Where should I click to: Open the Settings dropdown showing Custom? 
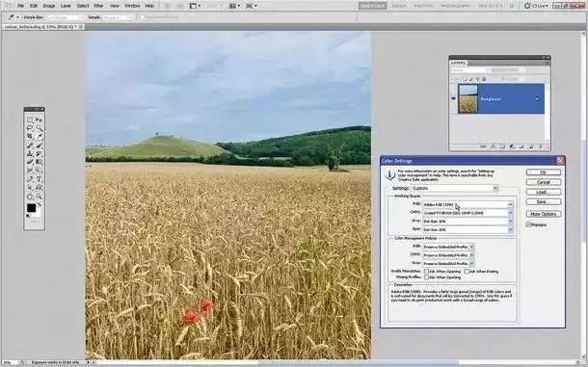455,188
